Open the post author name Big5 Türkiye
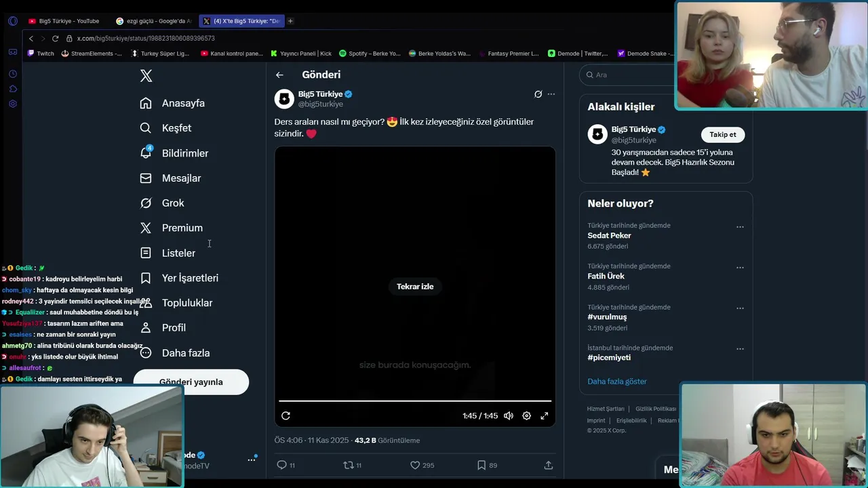The height and width of the screenshot is (488, 868). click(320, 94)
